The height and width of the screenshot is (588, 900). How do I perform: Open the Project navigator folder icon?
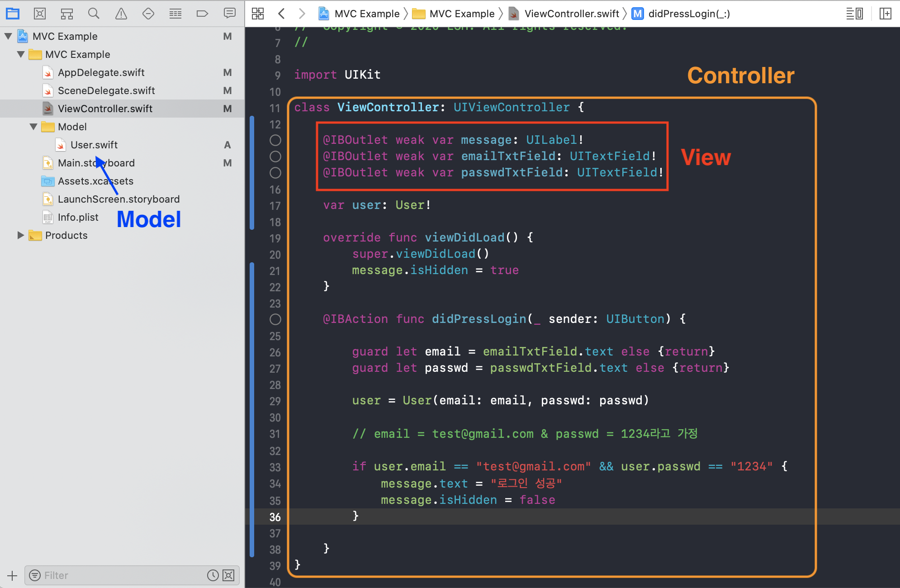[13, 14]
